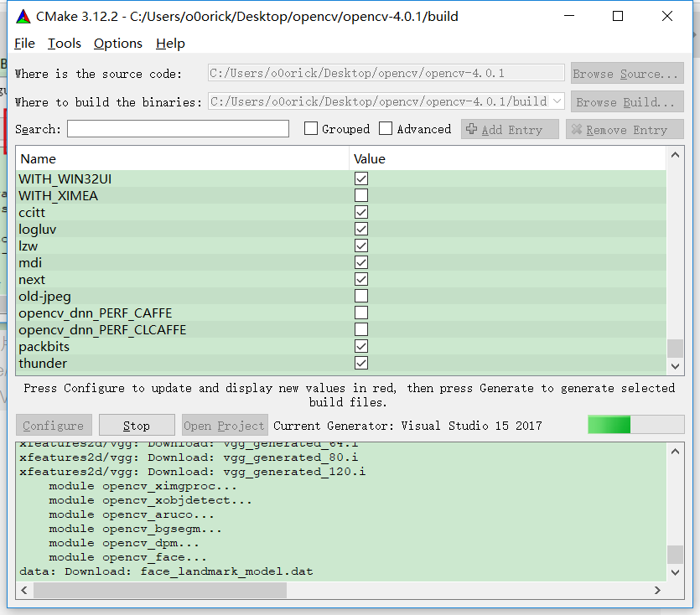
Task: Toggle the thunder checkbox
Action: 361,363
